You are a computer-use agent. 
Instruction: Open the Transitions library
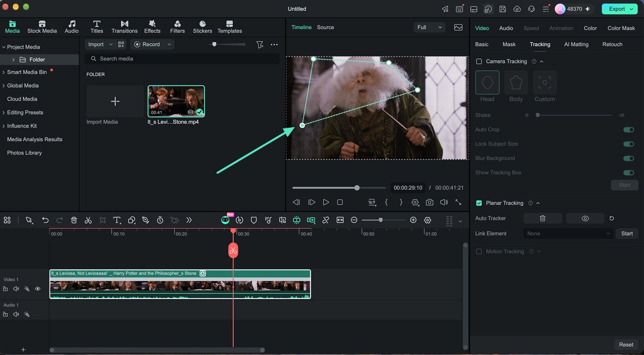124,27
